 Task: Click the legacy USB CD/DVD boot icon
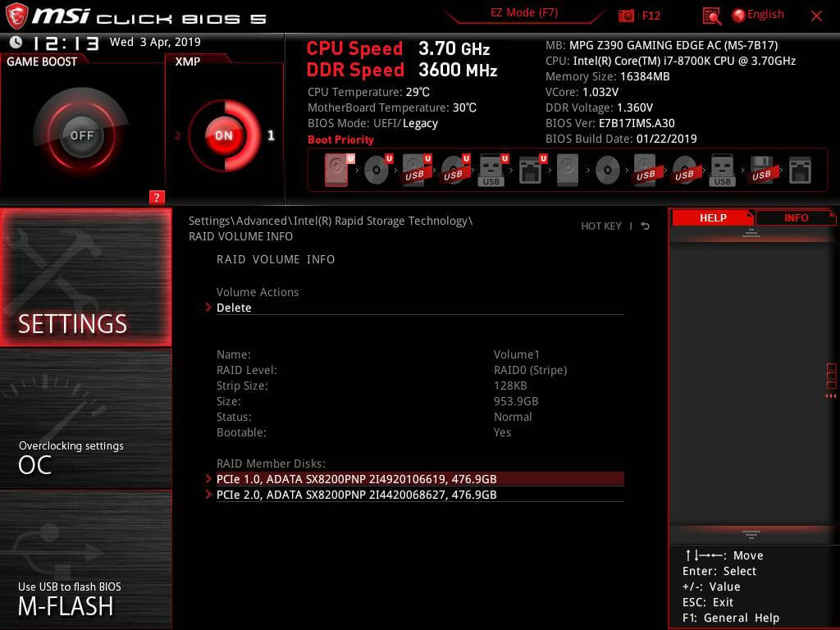tap(685, 171)
